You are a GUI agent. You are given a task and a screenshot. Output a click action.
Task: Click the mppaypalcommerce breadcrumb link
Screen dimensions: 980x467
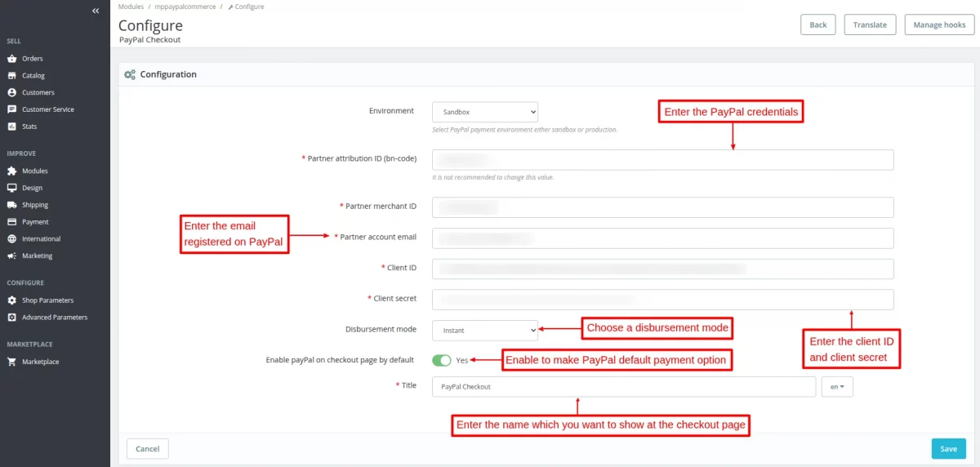click(185, 7)
